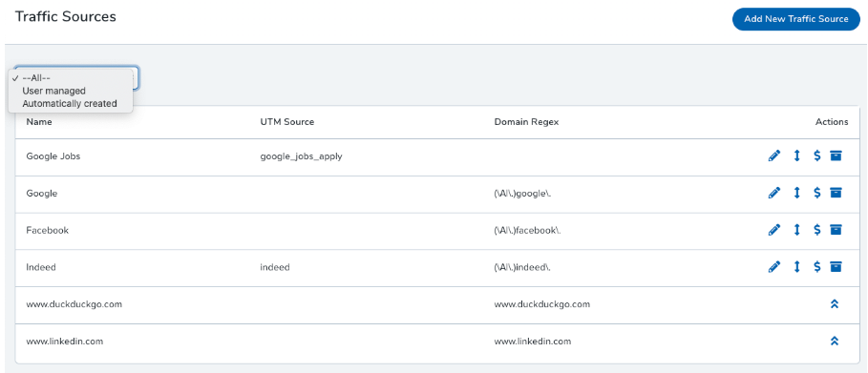
Task: Archive the Facebook traffic source
Action: pos(836,230)
